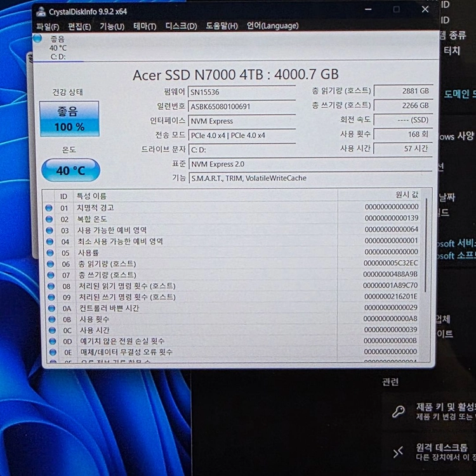Viewport: 476px width, 476px height.
Task: Click status dot of row 0A 컨트롤러 바쁜 시간
Action: click(x=51, y=308)
